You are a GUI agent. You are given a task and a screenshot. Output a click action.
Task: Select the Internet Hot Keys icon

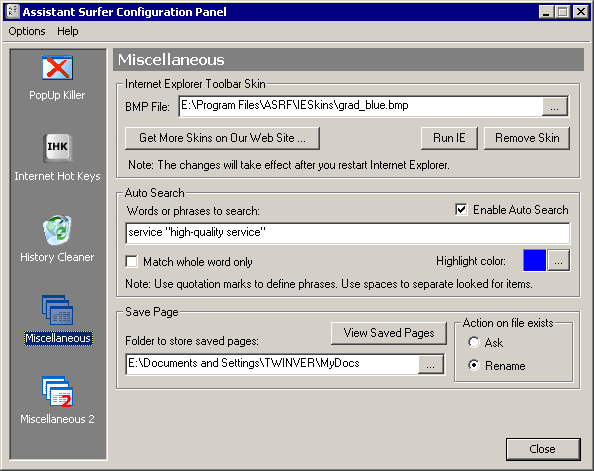point(57,148)
